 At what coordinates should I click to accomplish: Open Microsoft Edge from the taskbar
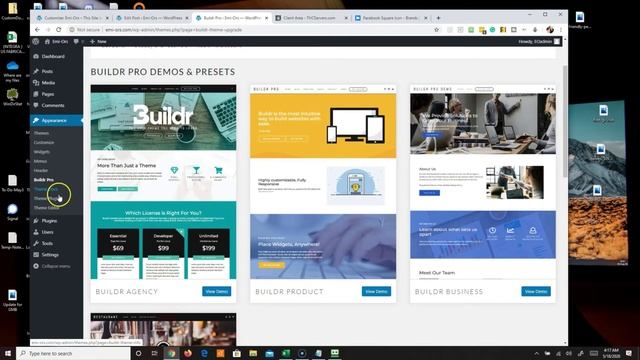tap(204, 353)
